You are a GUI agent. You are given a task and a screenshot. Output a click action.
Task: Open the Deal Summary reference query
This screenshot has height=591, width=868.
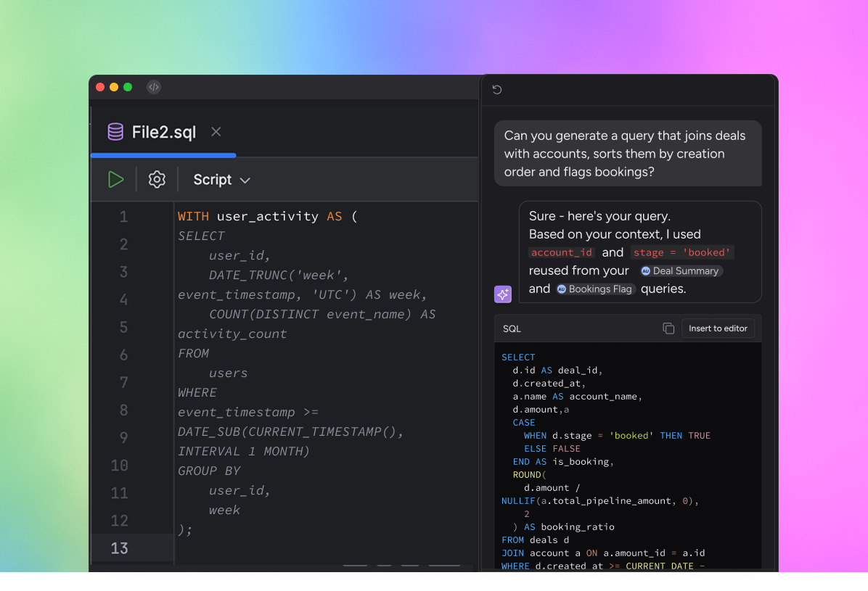pyautogui.click(x=681, y=270)
